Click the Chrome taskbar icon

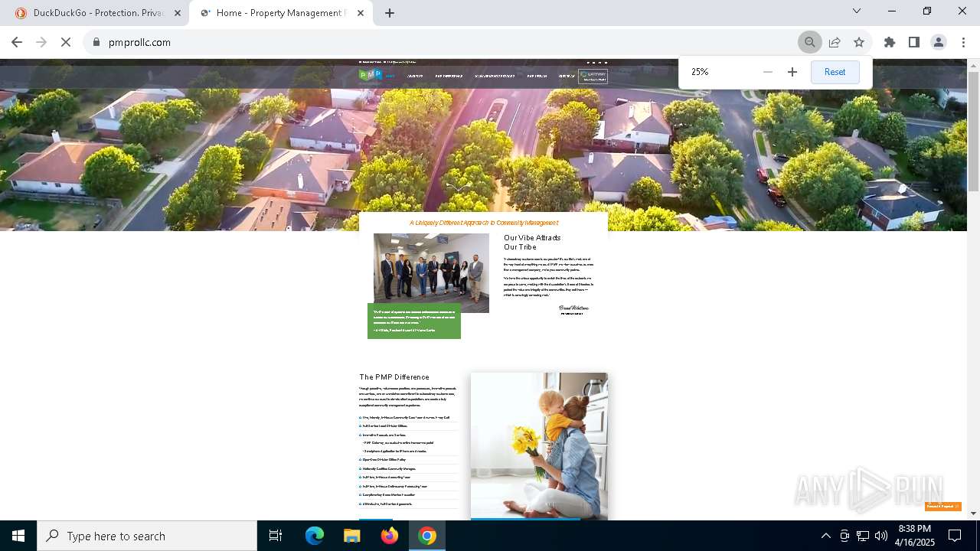[427, 536]
